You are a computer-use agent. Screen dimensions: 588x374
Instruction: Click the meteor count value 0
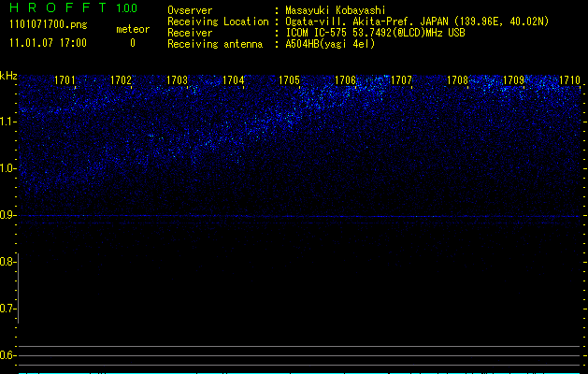point(133,43)
